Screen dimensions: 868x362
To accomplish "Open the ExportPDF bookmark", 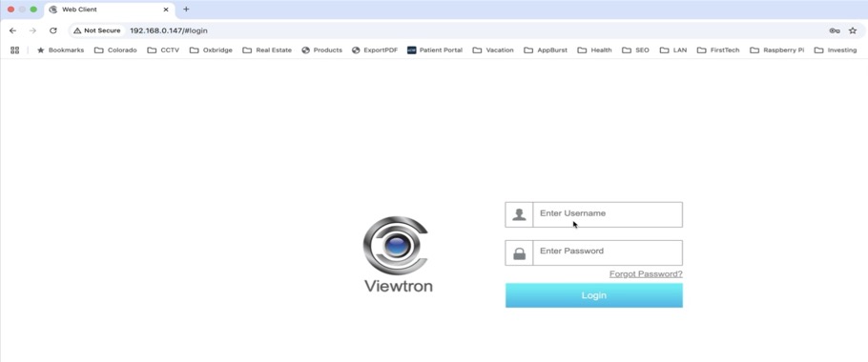I will (x=375, y=50).
